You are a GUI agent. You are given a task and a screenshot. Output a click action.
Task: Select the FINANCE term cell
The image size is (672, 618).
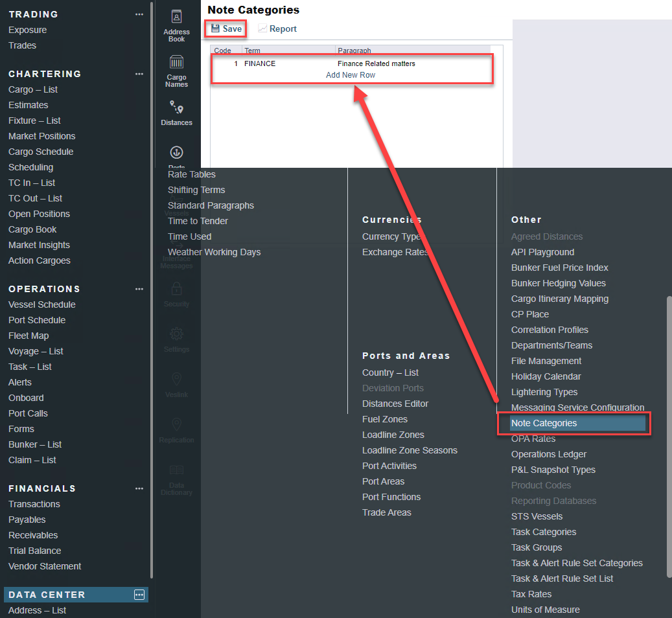point(260,63)
